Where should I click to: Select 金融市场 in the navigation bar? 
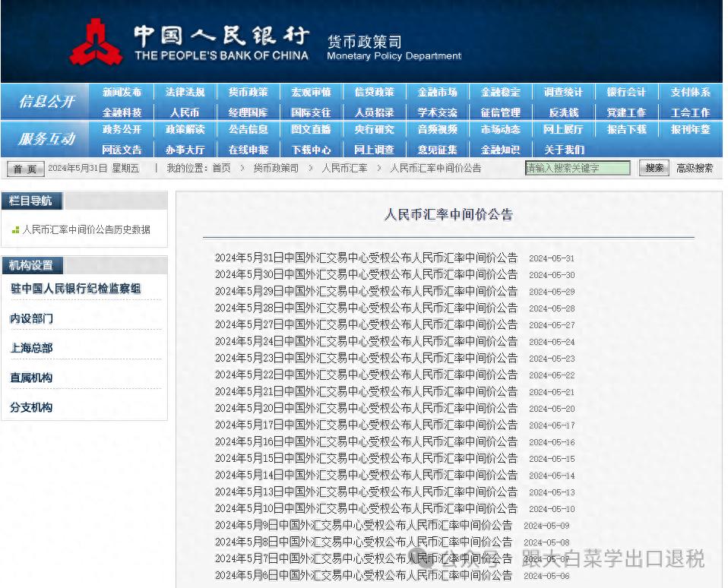438,91
